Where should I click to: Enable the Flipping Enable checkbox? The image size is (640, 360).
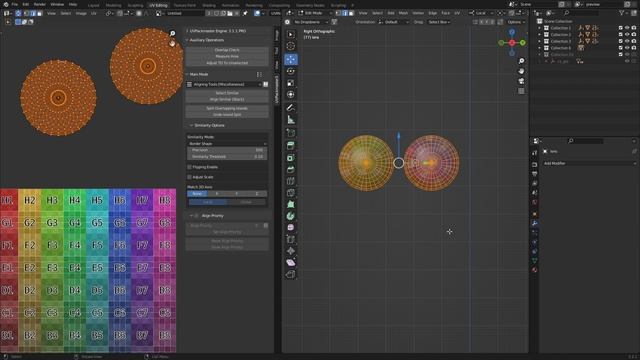click(x=189, y=167)
